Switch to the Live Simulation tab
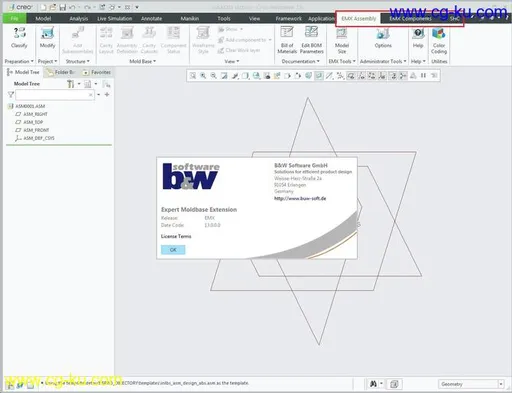 [115, 18]
